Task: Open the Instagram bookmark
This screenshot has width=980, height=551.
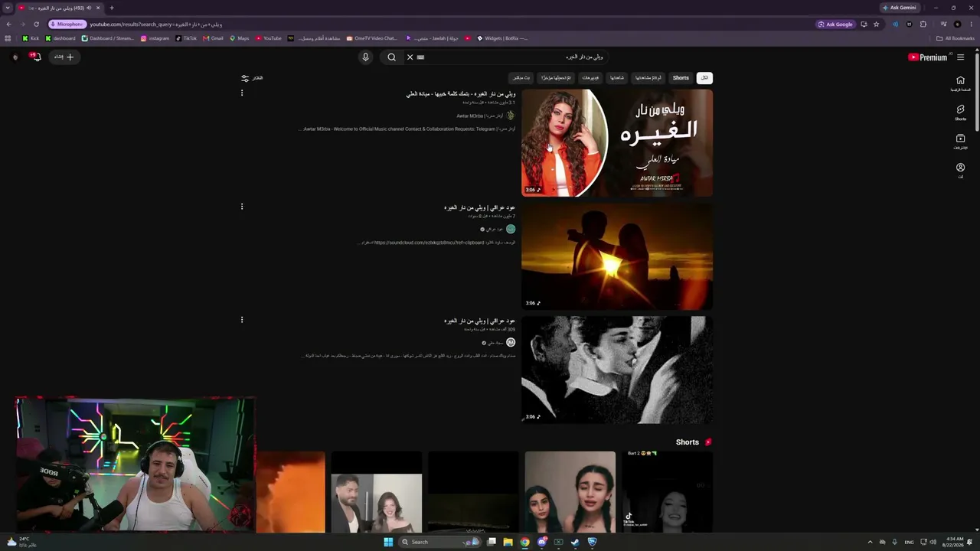Action: point(155,38)
